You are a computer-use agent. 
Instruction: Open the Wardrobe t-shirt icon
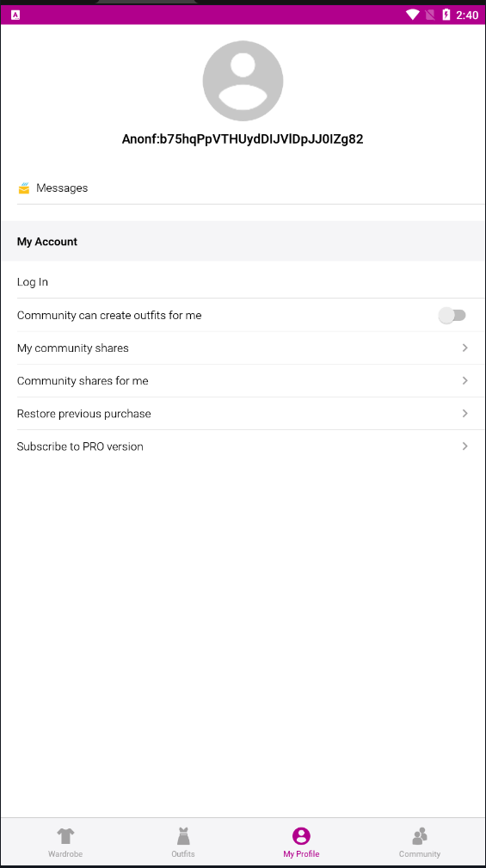click(x=65, y=834)
